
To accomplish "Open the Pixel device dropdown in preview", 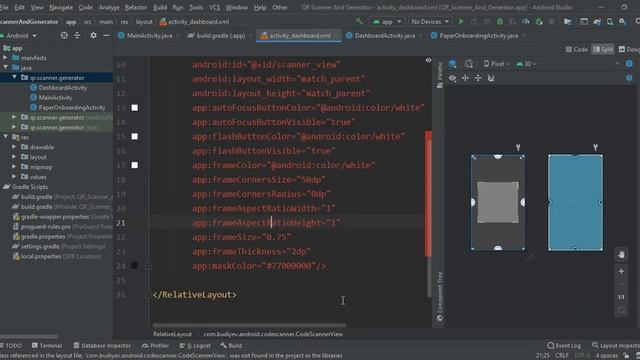I will pyautogui.click(x=497, y=64).
